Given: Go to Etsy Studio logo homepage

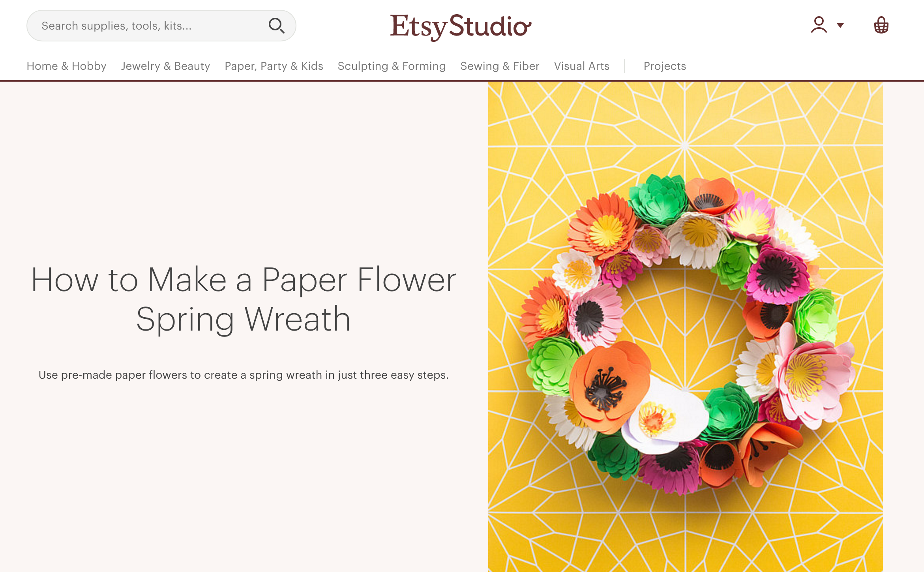Looking at the screenshot, I should [x=461, y=27].
